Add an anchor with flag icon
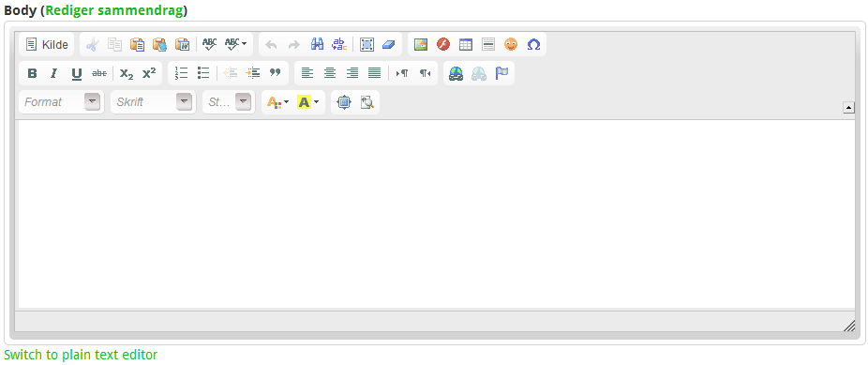 point(501,73)
